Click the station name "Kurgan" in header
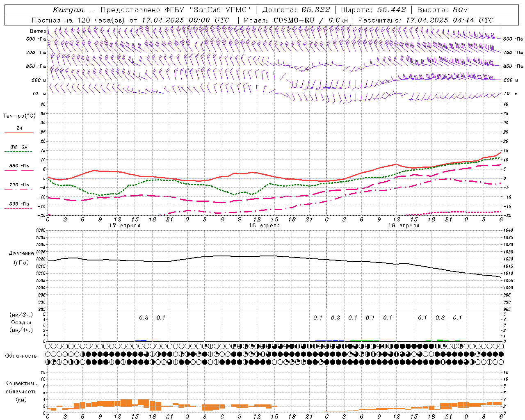 tap(69, 10)
